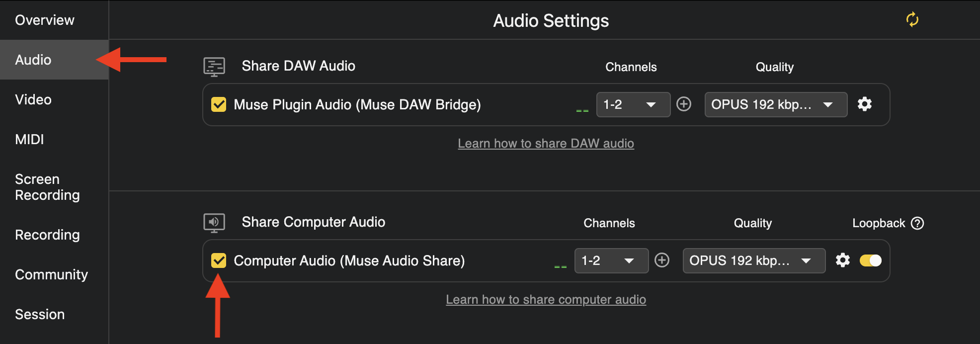Click the Loopback help question mark icon

coord(917,223)
